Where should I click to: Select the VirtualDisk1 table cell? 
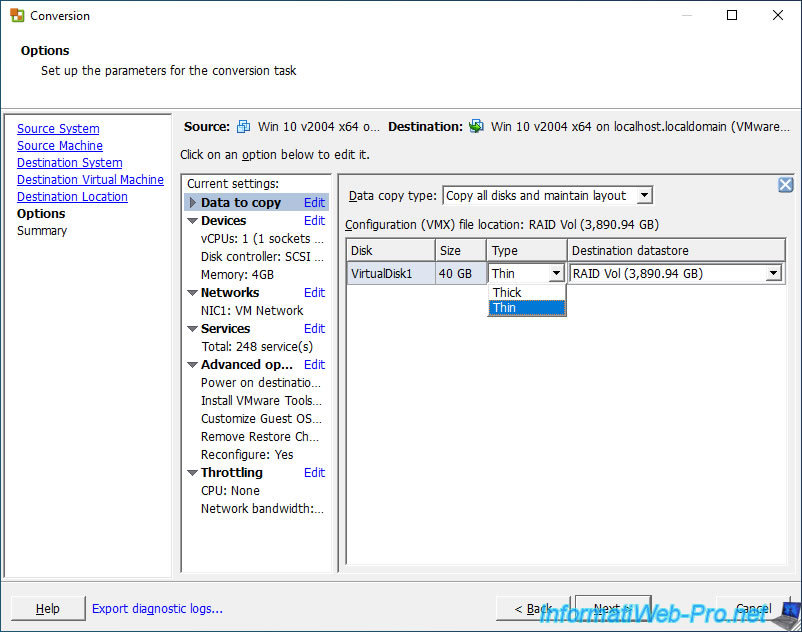point(391,274)
